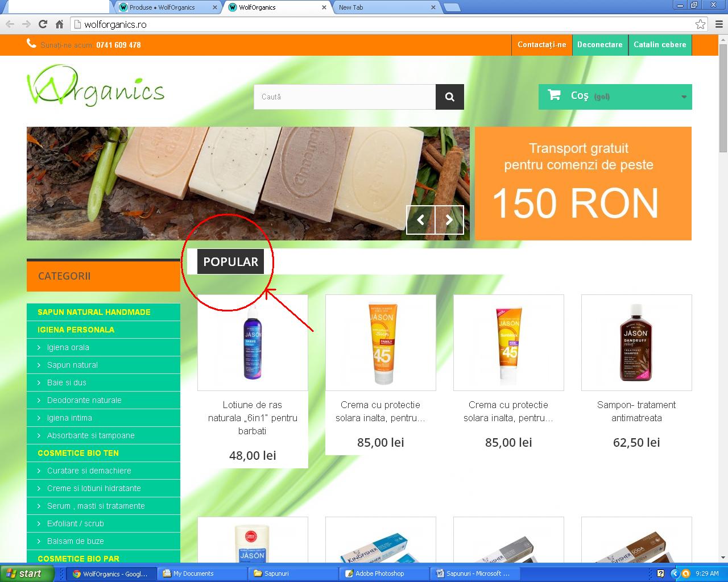Image resolution: width=728 pixels, height=582 pixels.
Task: Click the search magnifier button
Action: [x=450, y=97]
